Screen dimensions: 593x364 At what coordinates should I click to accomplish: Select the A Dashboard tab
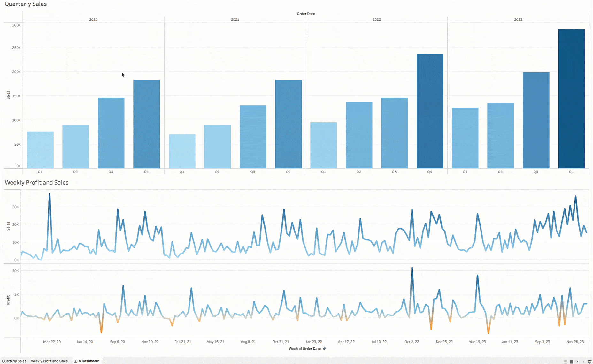click(89, 361)
